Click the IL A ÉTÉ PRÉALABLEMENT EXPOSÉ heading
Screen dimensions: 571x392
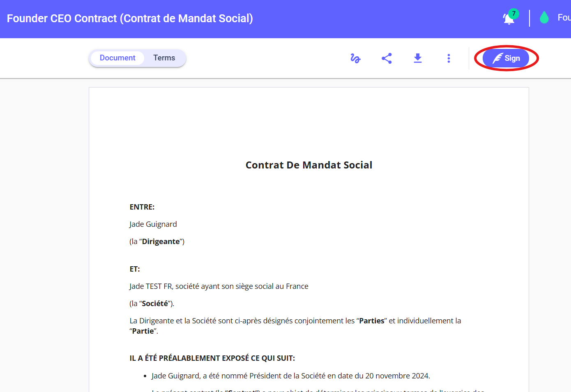point(212,358)
